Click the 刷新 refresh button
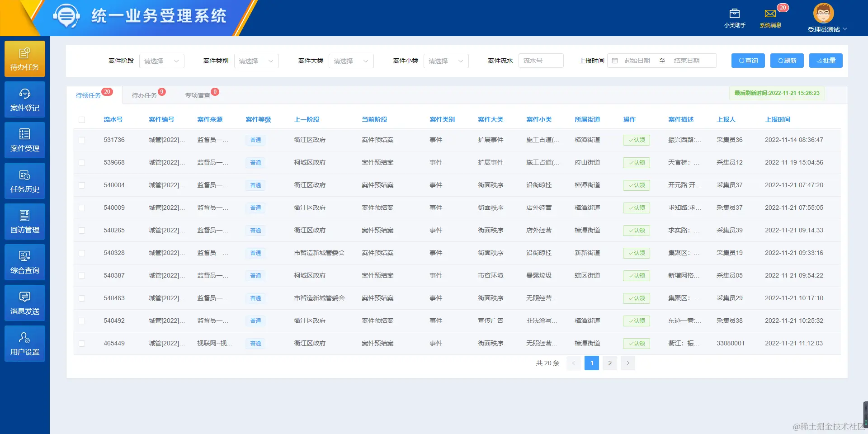Screen dimensions: 868x434 787,61
